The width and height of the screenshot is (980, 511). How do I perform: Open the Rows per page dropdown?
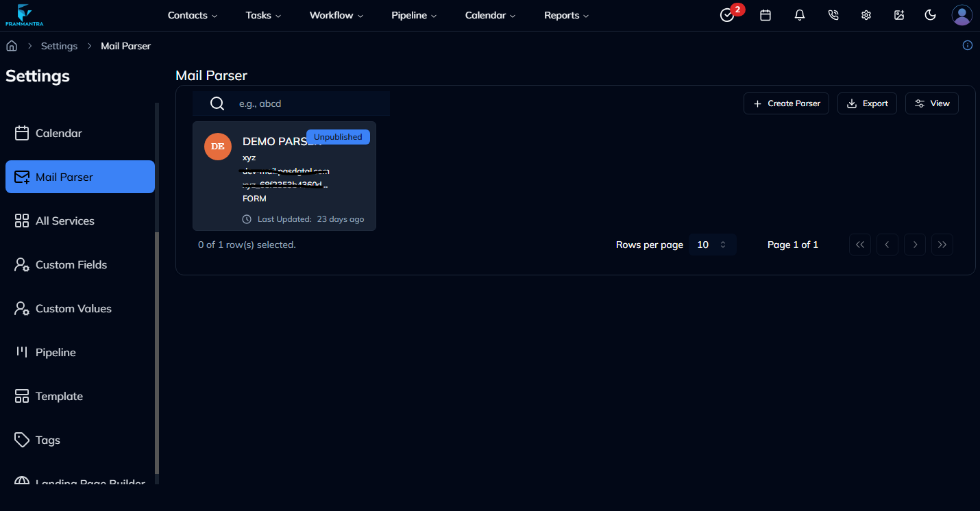pyautogui.click(x=712, y=244)
